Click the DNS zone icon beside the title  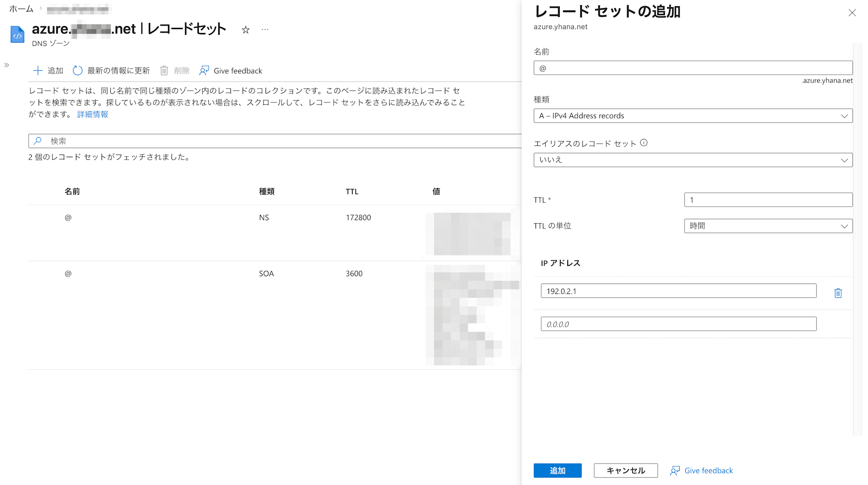tap(17, 34)
